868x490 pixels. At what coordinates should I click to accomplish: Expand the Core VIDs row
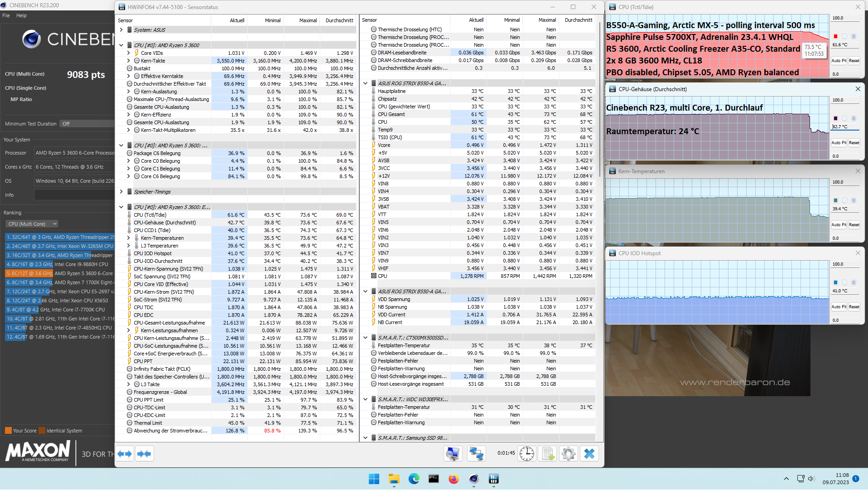click(x=129, y=53)
